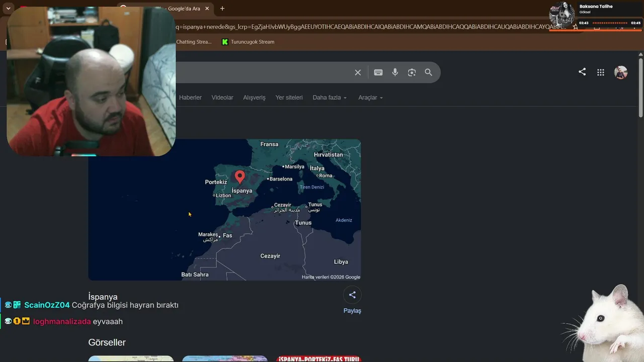Image resolution: width=644 pixels, height=362 pixels.
Task: Click the webcam overlay of the streamer
Action: [91, 81]
